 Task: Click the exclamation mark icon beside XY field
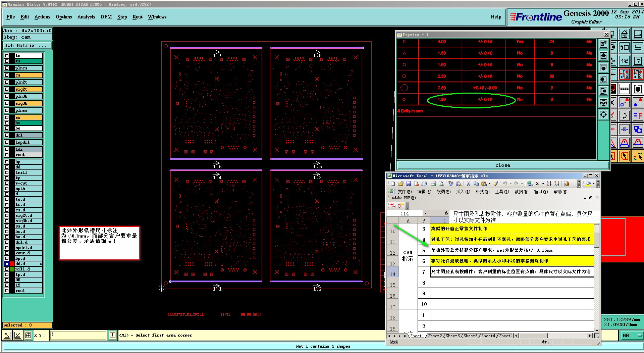tap(113, 335)
